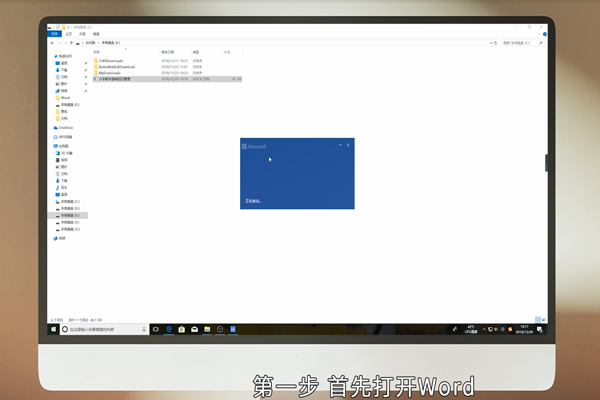Sort files by the 名称 column header
The height and width of the screenshot is (400, 600).
pos(97,52)
